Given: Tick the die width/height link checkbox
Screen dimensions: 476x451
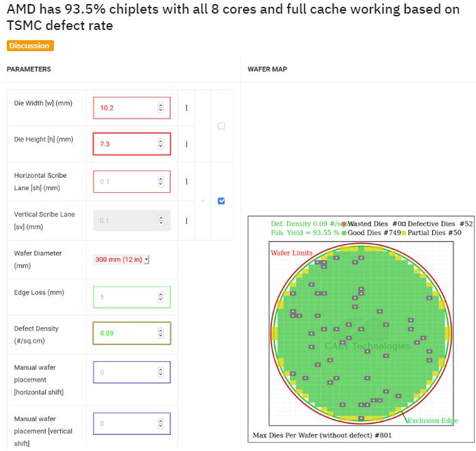Looking at the screenshot, I should coord(222,125).
